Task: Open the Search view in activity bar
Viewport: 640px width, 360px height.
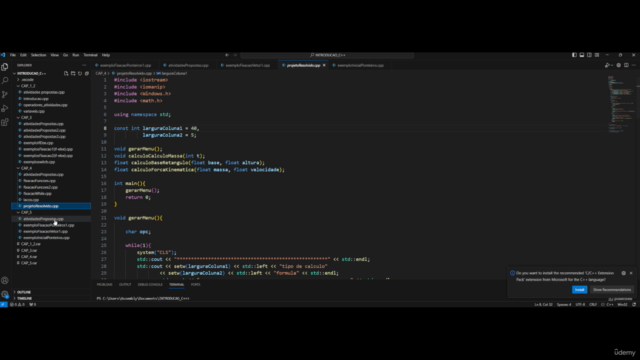Action: click(x=5, y=81)
